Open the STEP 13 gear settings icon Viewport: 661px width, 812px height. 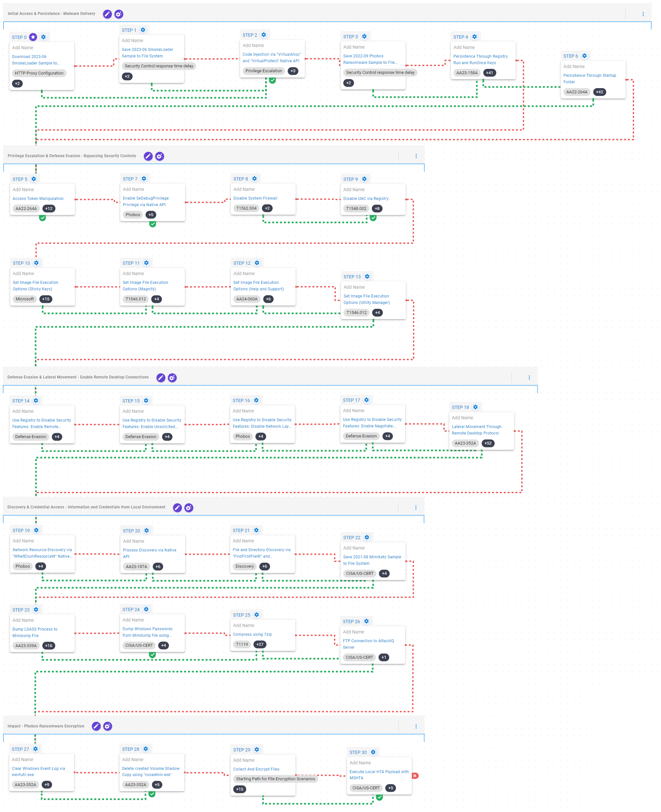click(x=367, y=276)
